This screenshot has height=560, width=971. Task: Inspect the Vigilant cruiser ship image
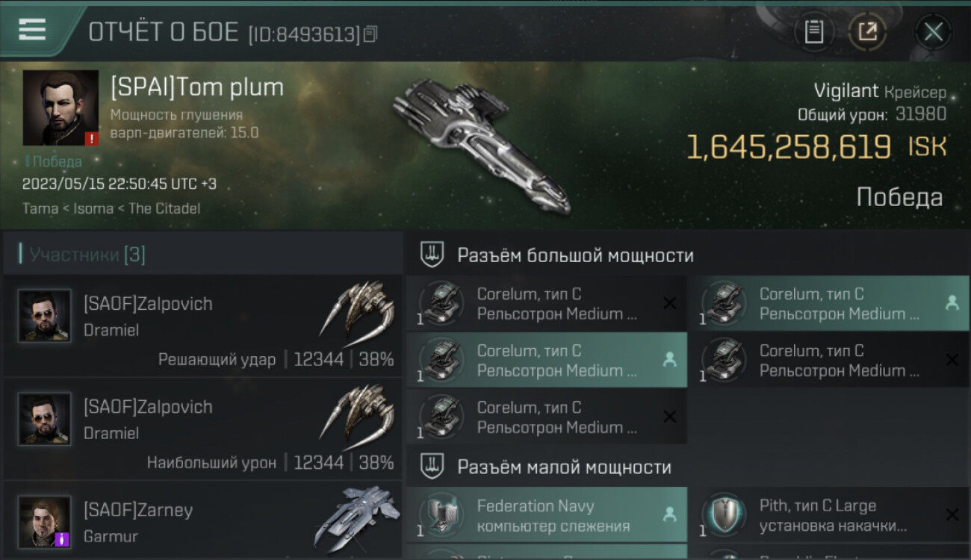tap(482, 143)
